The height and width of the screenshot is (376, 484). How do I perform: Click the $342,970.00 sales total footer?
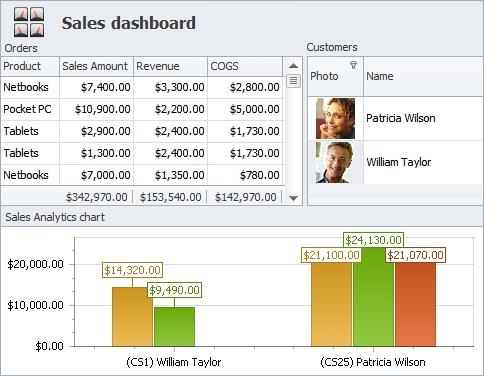click(x=97, y=197)
